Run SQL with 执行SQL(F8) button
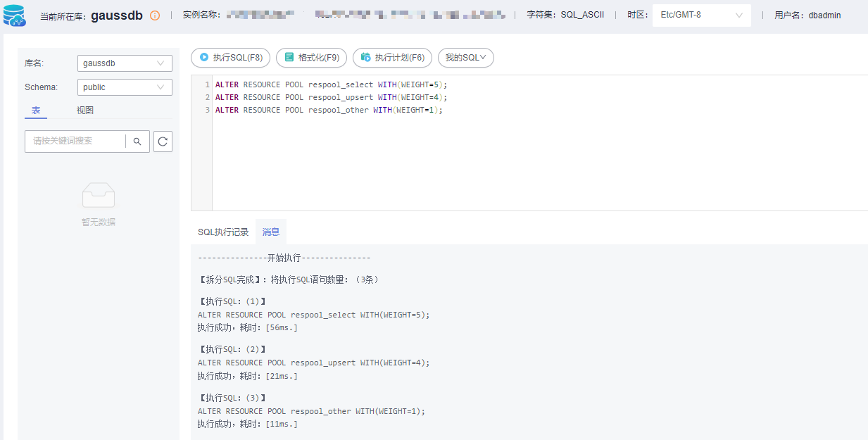Viewport: 868px width, 440px height. 231,58
